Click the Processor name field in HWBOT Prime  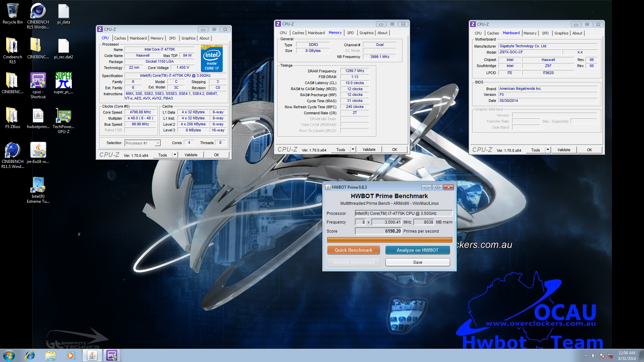click(404, 213)
